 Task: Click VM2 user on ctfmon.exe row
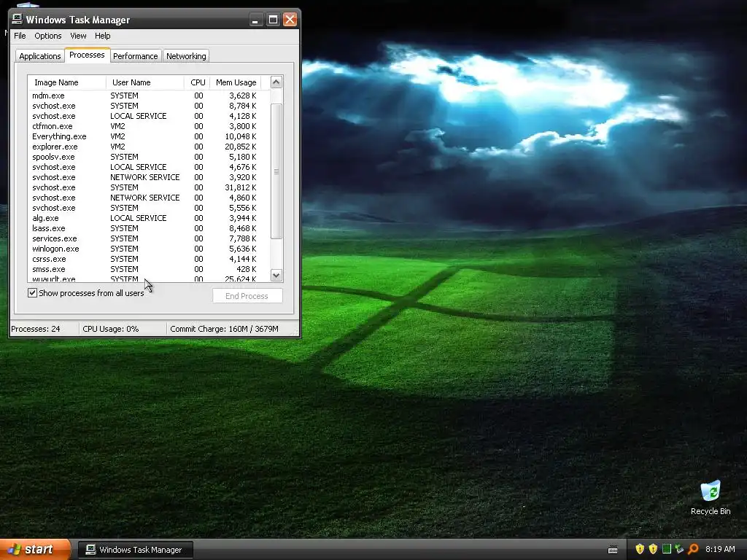[x=117, y=126]
